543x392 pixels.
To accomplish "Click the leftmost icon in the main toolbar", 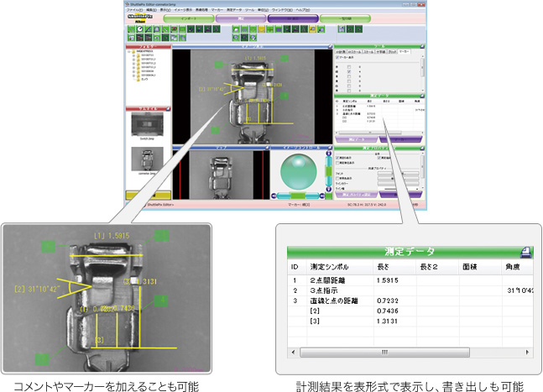I will 132,29.
